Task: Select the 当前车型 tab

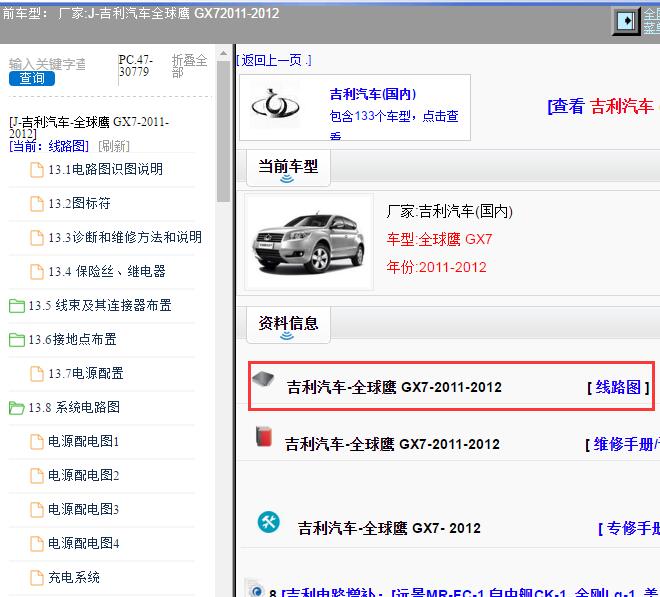Action: [x=288, y=168]
